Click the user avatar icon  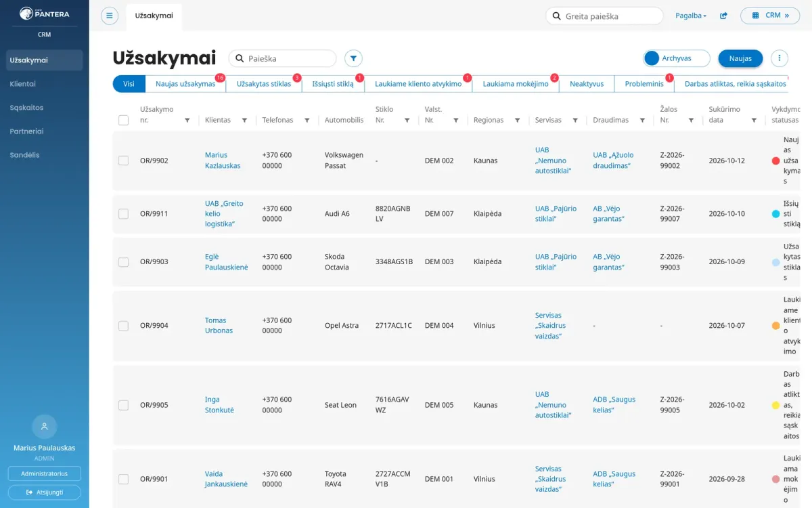pos(45,427)
